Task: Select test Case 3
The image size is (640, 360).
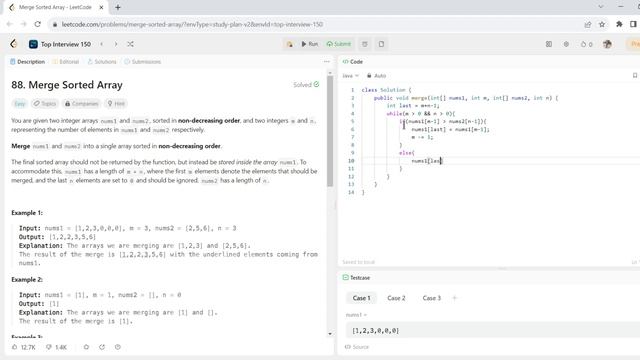Action: (432, 298)
